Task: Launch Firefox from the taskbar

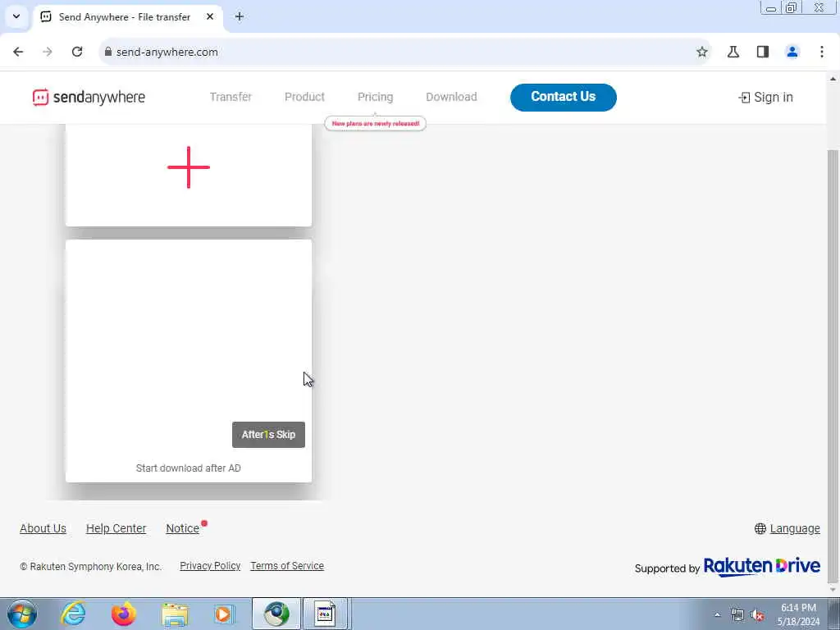Action: coord(124,614)
